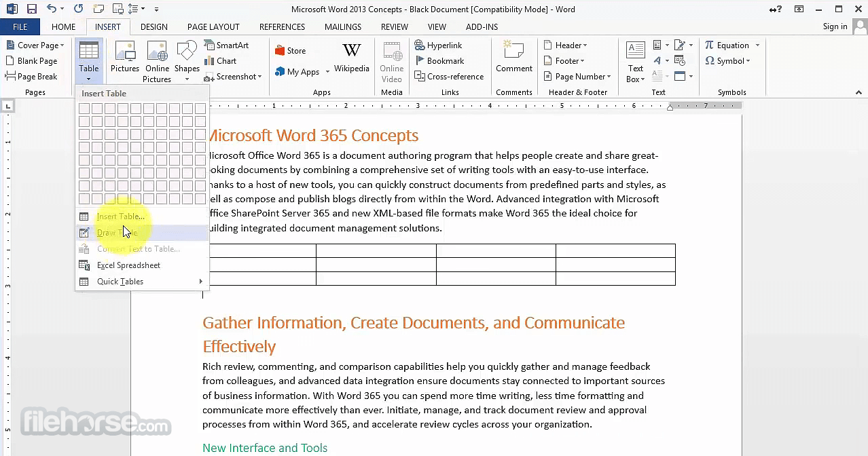Open Word Help question mark

tap(776, 9)
